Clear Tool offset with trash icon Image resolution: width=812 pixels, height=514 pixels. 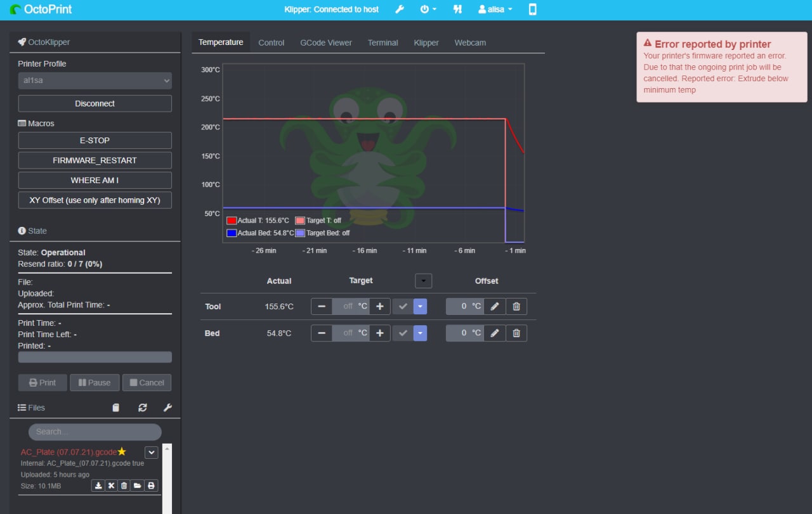click(516, 307)
